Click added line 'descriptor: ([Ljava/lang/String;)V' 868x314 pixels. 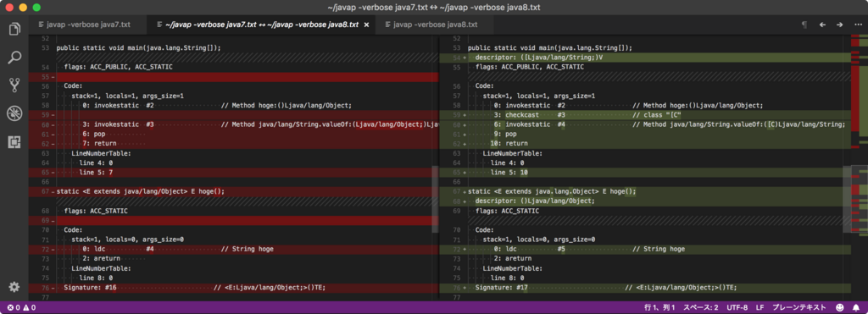(538, 58)
